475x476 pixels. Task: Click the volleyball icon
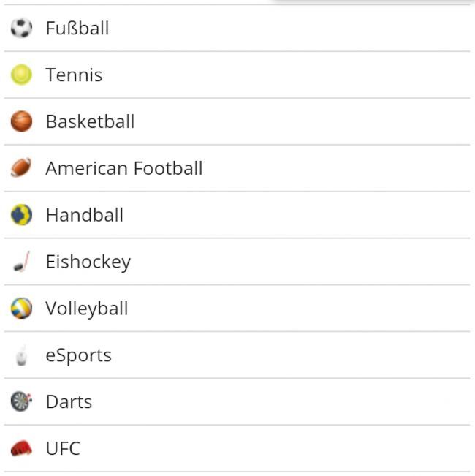click(x=21, y=309)
